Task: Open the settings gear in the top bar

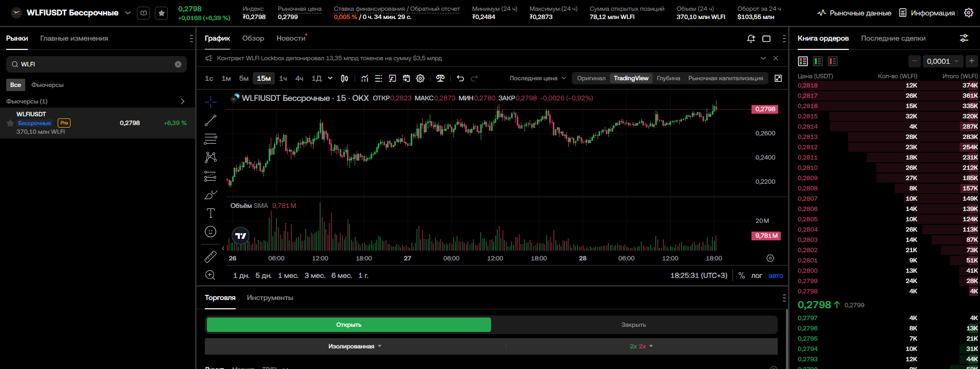Action: tap(968, 13)
